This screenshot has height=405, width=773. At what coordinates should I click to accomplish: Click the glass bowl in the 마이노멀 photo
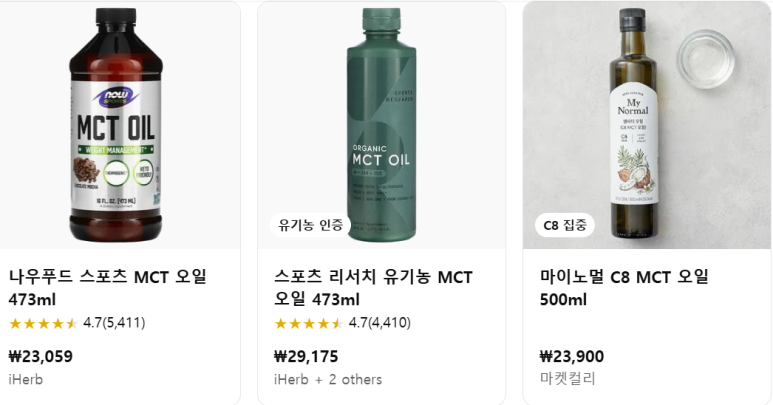(705, 59)
